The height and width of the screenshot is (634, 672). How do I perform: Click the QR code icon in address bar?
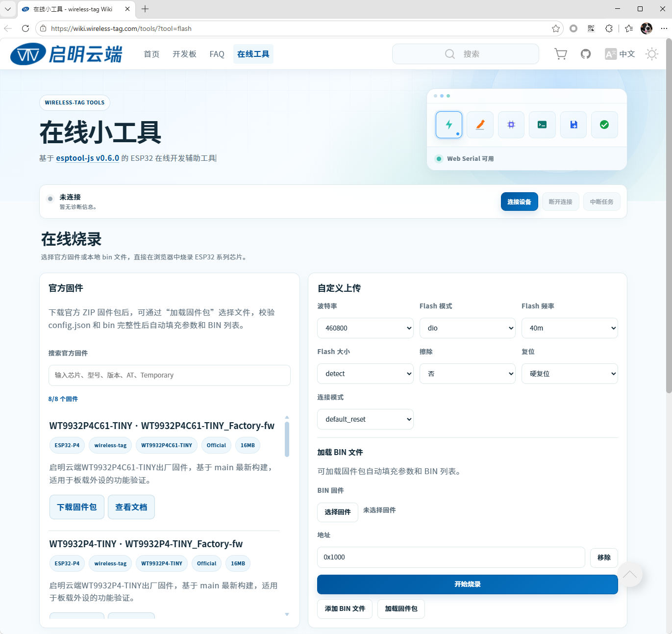tap(591, 28)
